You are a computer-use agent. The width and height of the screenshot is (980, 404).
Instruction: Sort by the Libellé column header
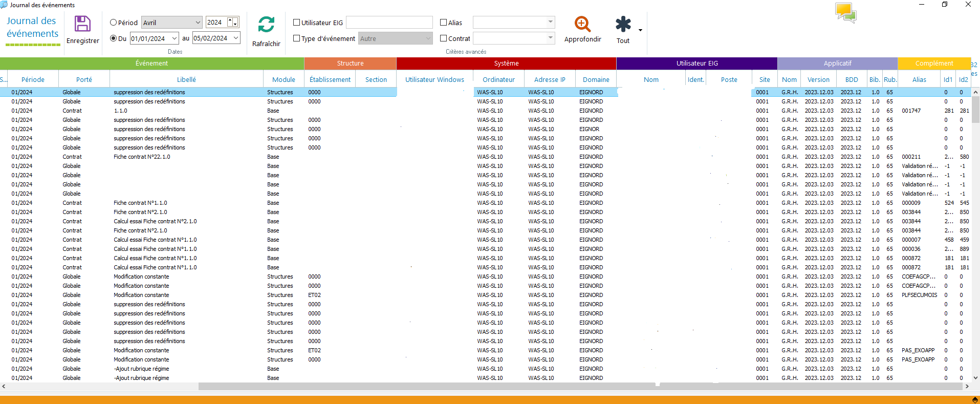coord(186,79)
